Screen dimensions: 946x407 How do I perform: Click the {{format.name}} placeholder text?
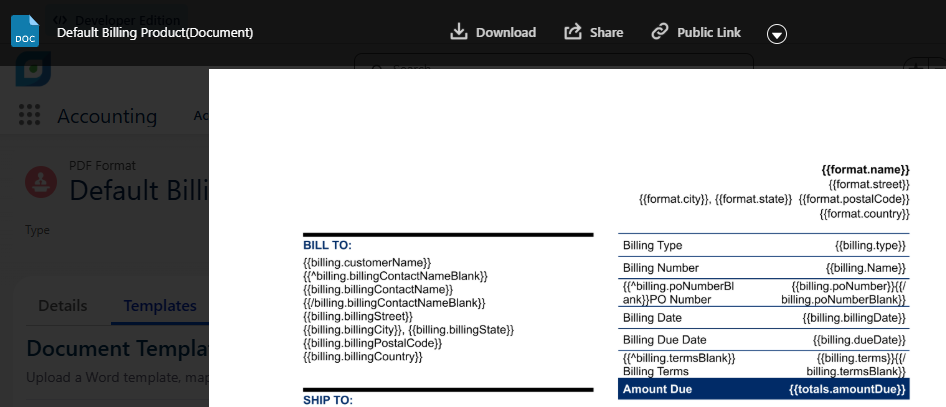tap(865, 169)
